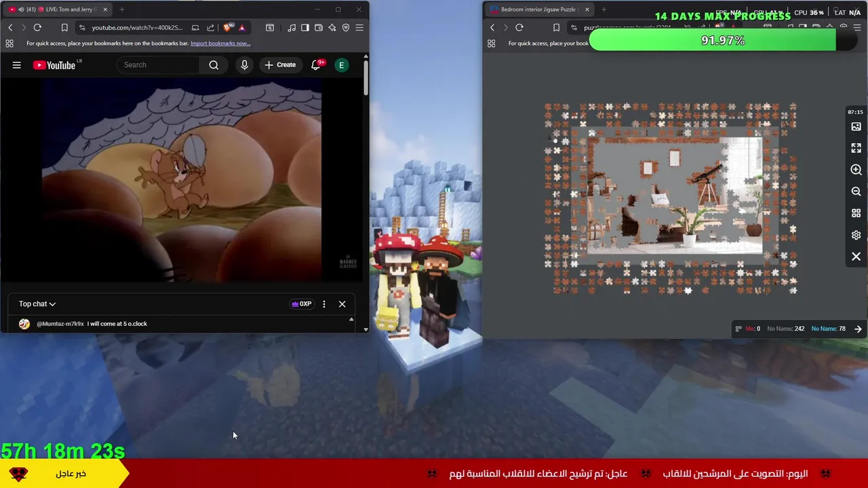Open the Create button on YouTube

[x=280, y=65]
